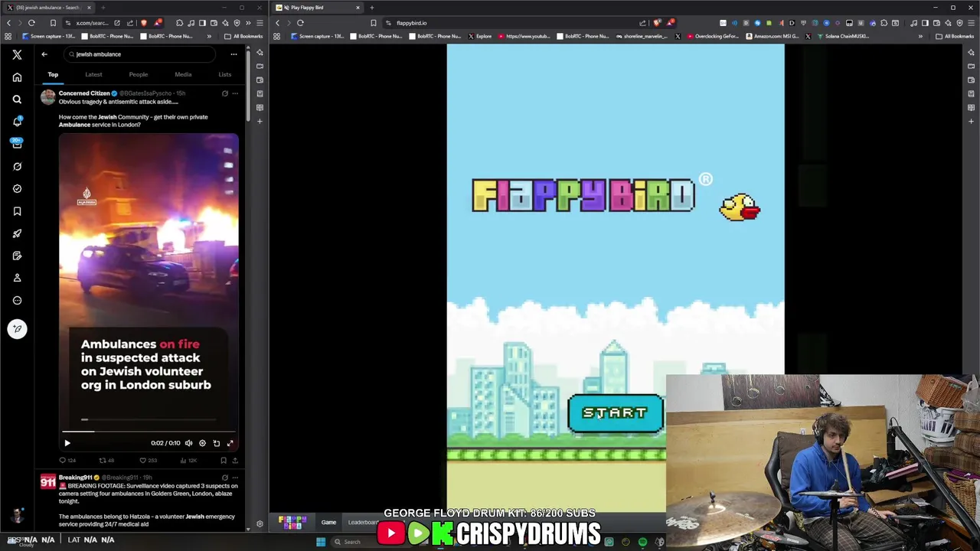Share Concerned Citizen's post
This screenshot has width=980, height=551.
[x=235, y=460]
